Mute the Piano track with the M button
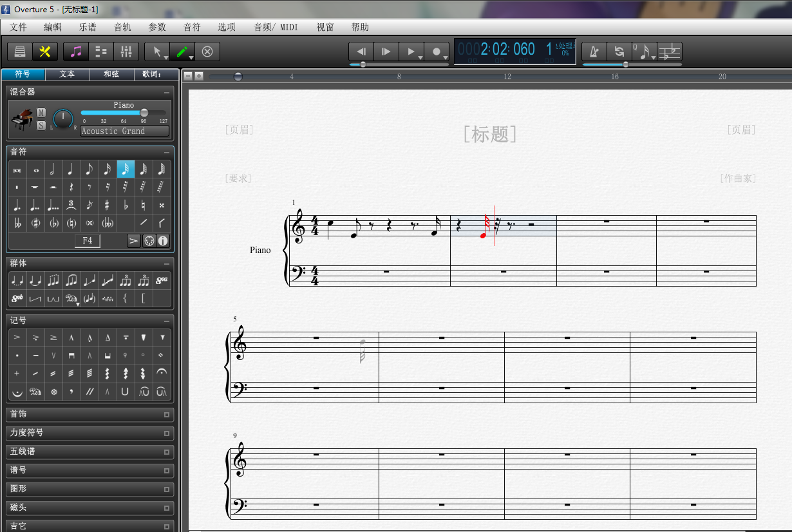 41,113
